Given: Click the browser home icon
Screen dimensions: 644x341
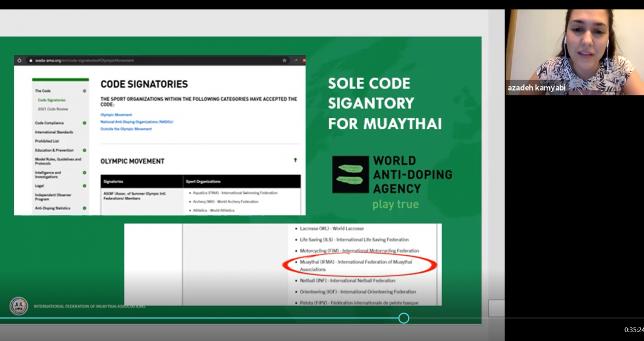Looking at the screenshot, I should click(19, 60).
